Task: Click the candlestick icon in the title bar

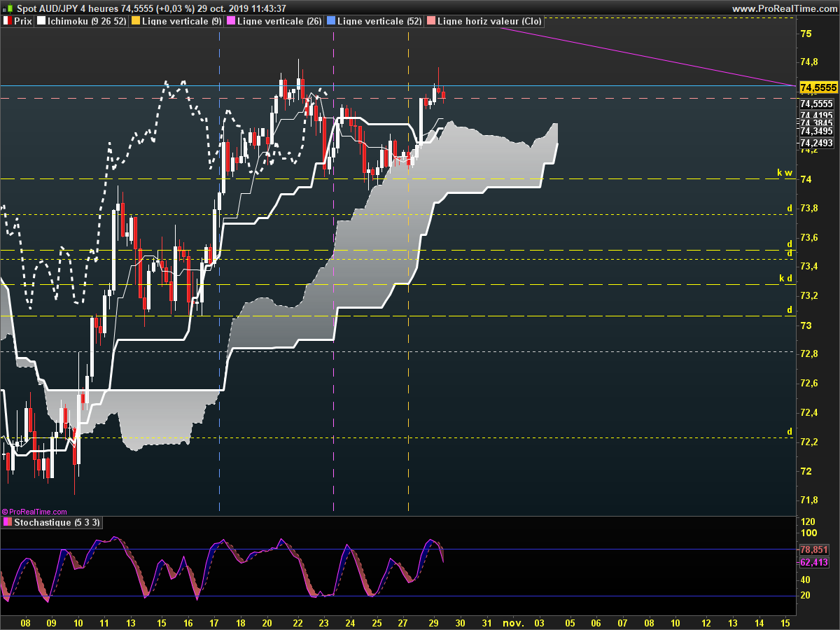Action: tap(9, 8)
